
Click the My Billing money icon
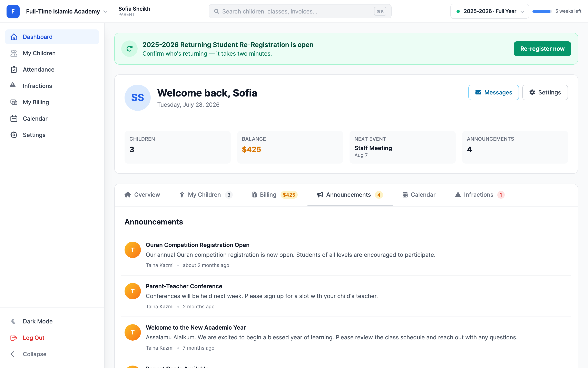(14, 102)
